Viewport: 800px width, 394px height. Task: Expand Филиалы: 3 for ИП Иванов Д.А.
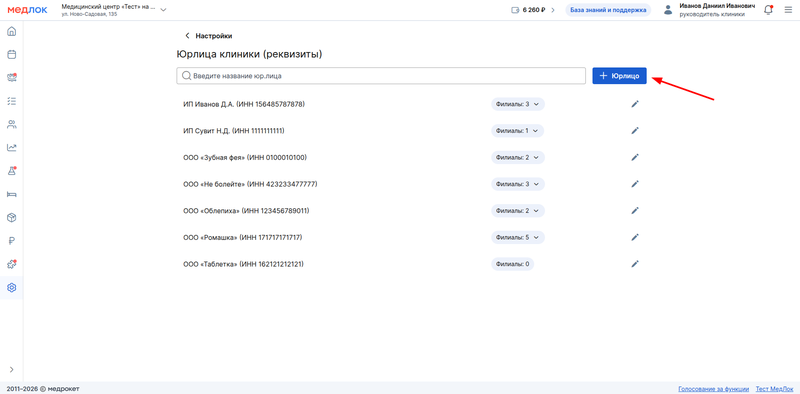click(518, 104)
